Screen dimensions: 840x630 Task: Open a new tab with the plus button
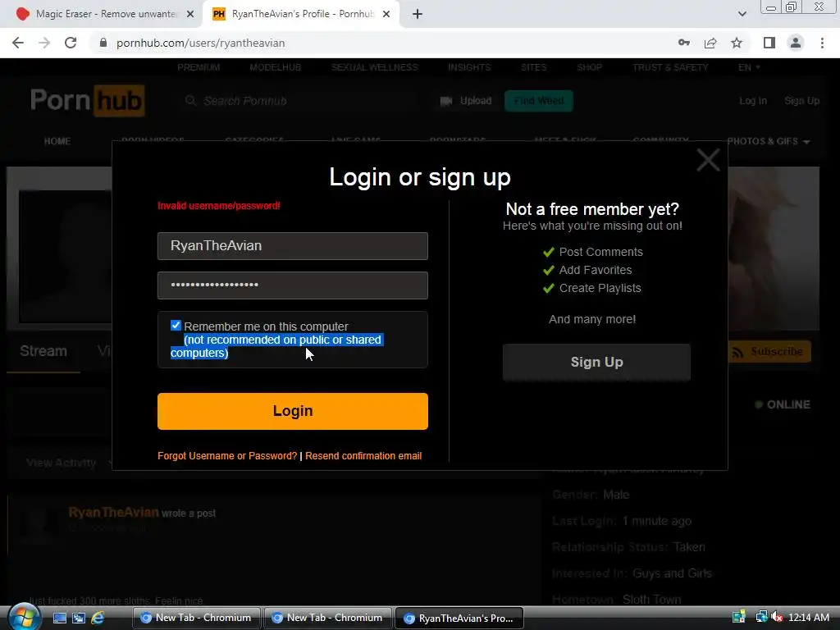418,15
